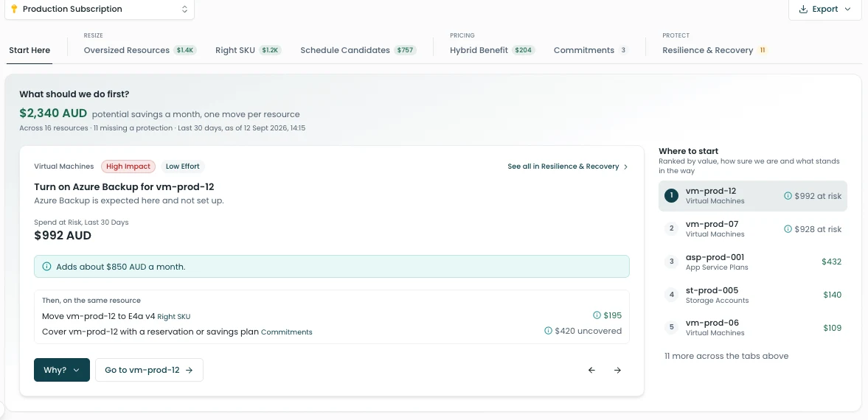Click Go to vm-prod-12 button
This screenshot has height=420, width=868.
click(149, 370)
